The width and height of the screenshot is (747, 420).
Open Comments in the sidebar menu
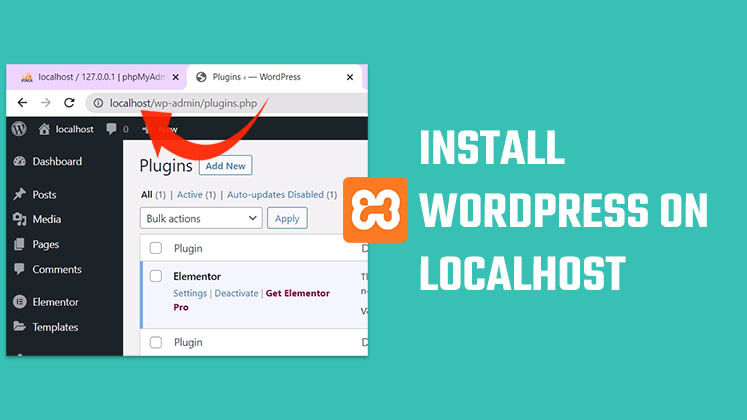pyautogui.click(x=57, y=269)
